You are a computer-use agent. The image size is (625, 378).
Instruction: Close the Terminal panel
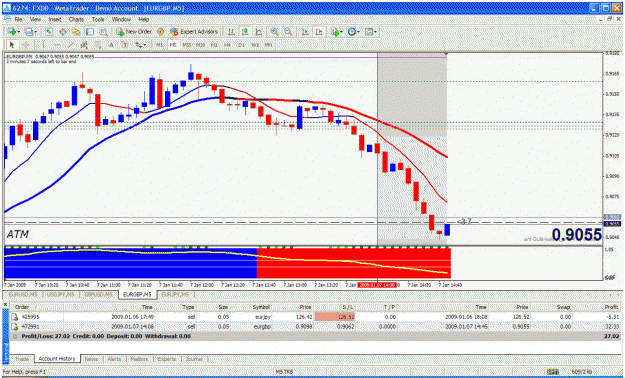pyautogui.click(x=5, y=305)
